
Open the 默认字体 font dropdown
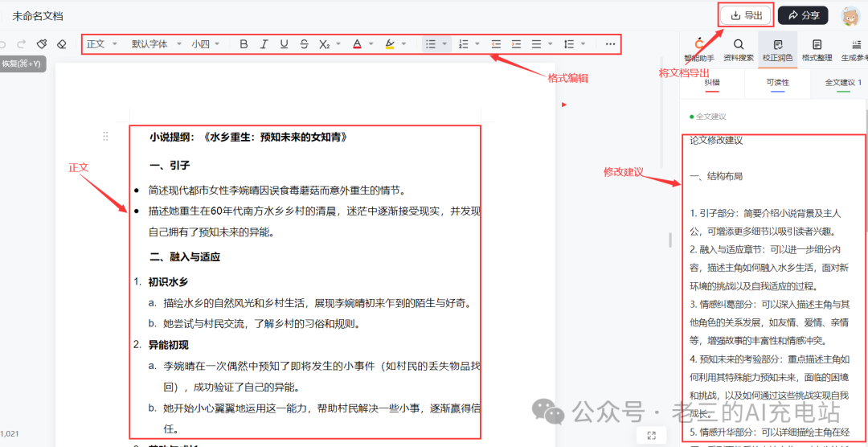[x=157, y=44]
